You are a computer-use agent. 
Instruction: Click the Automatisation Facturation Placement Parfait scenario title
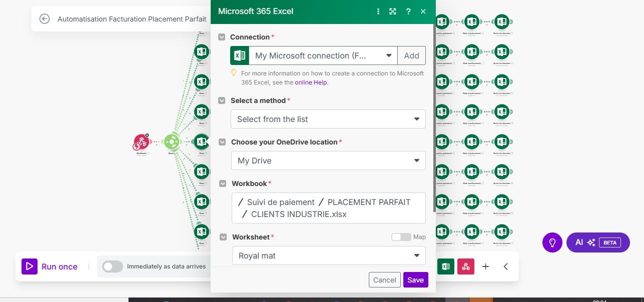pyautogui.click(x=132, y=19)
